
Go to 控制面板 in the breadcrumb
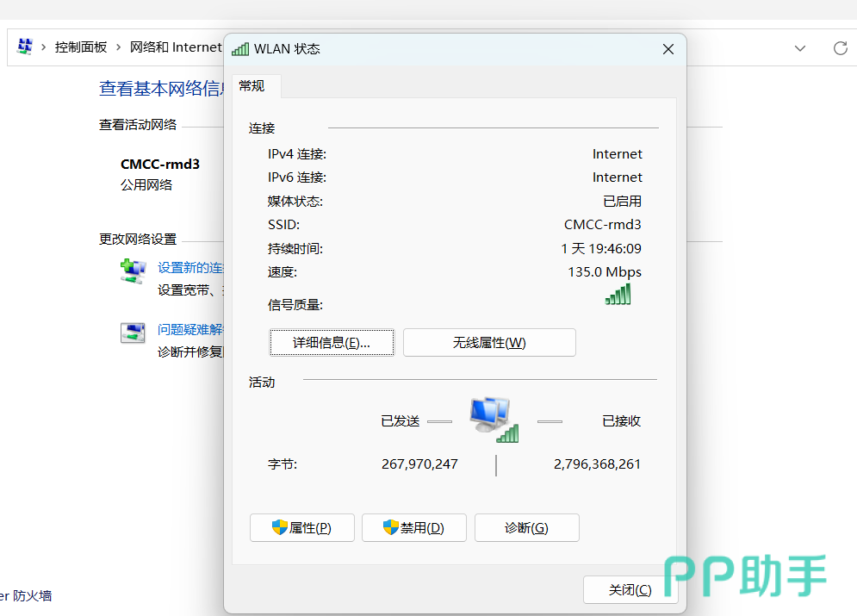tap(81, 47)
